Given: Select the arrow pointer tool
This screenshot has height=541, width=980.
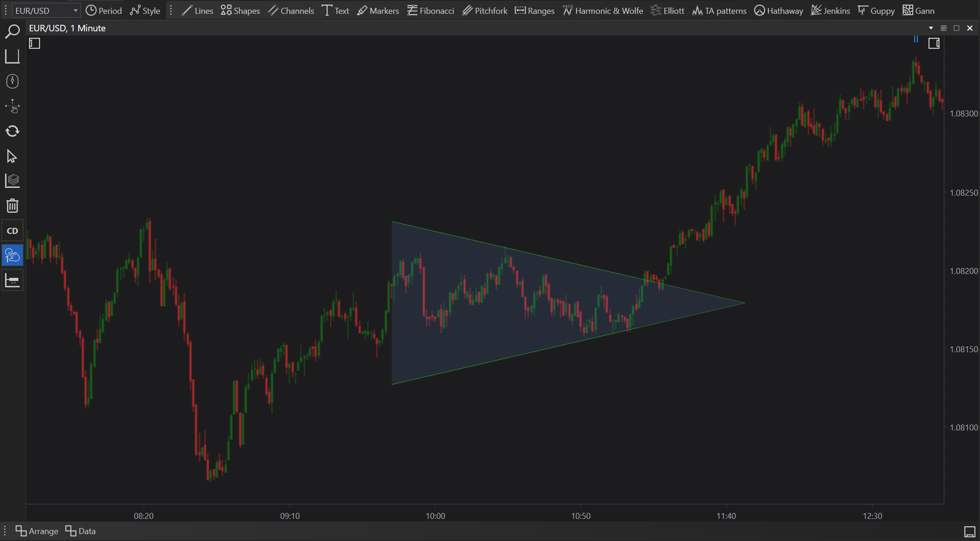Looking at the screenshot, I should (12, 157).
